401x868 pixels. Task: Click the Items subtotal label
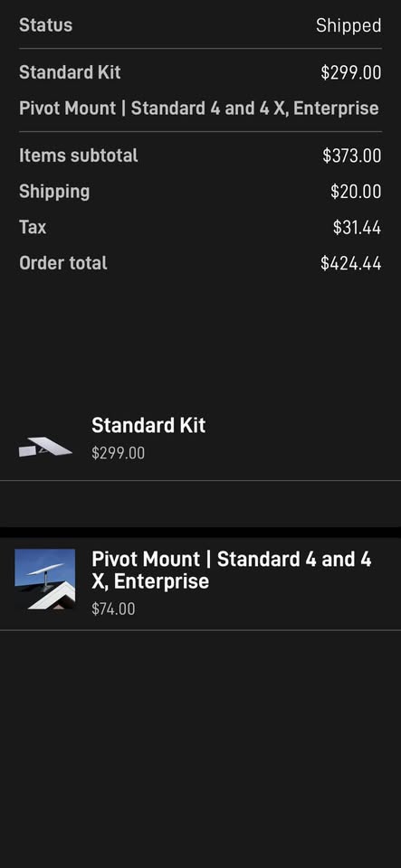78,156
